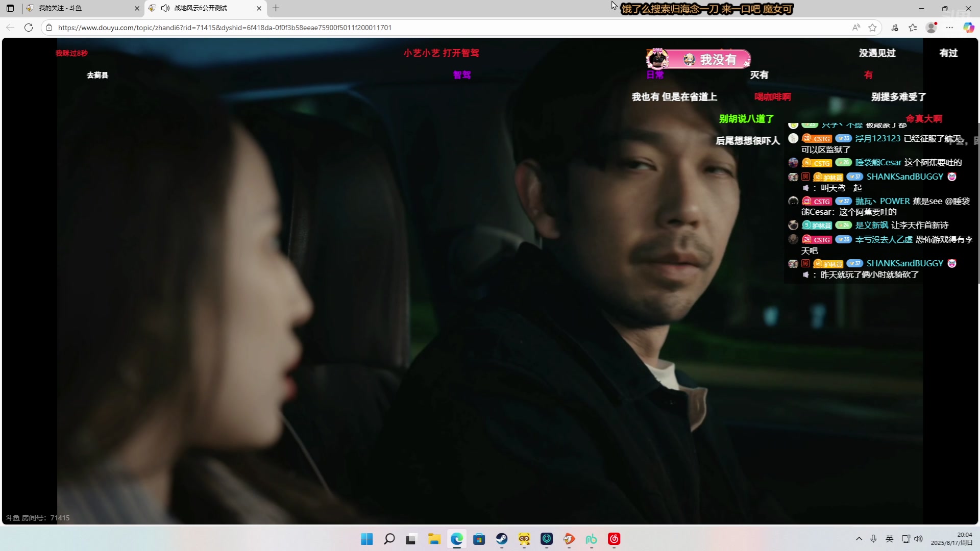The image size is (980, 551).
Task: Go back with the browser back arrow
Action: pos(10,28)
